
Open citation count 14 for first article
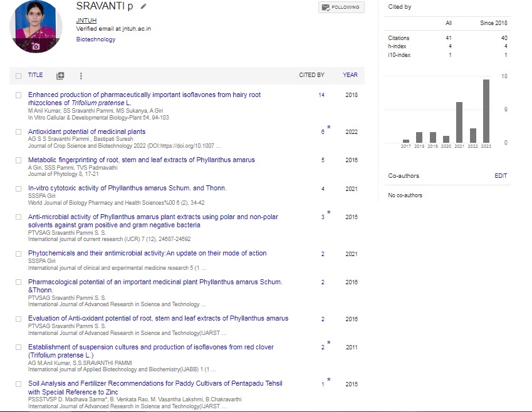point(321,95)
